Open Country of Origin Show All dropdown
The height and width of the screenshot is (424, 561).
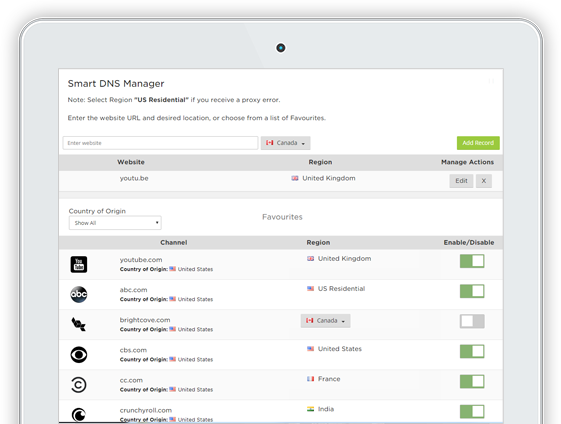tap(115, 223)
